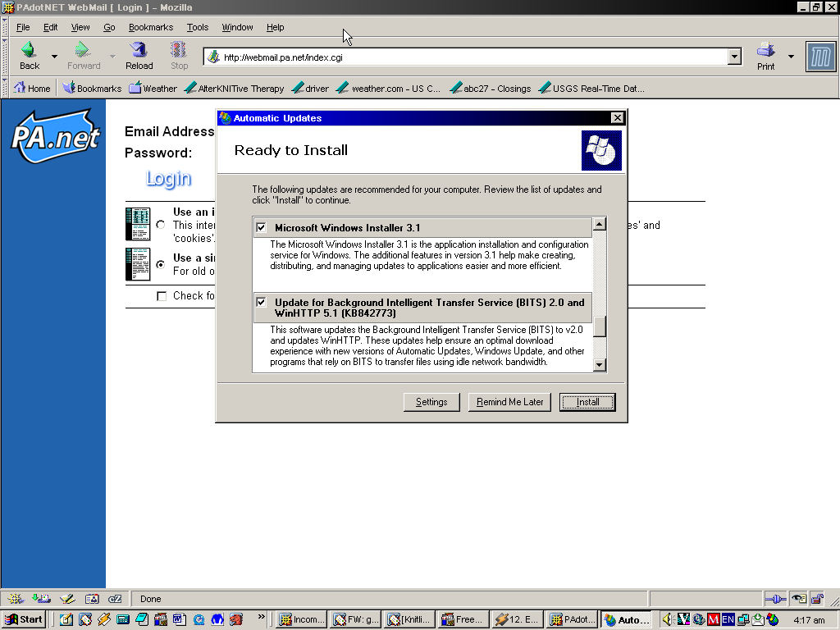Viewport: 840px width, 630px height.
Task: Switch to 'Incom…' taskbar window
Action: (302, 620)
